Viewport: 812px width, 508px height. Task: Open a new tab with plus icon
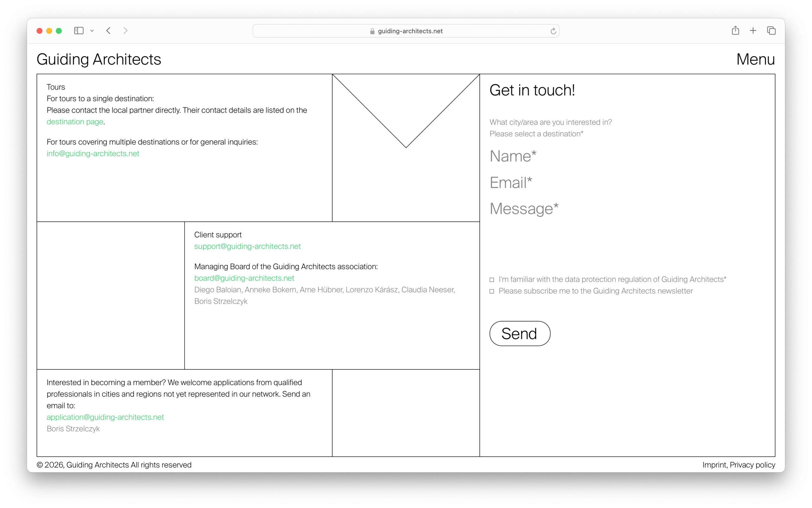tap(753, 30)
